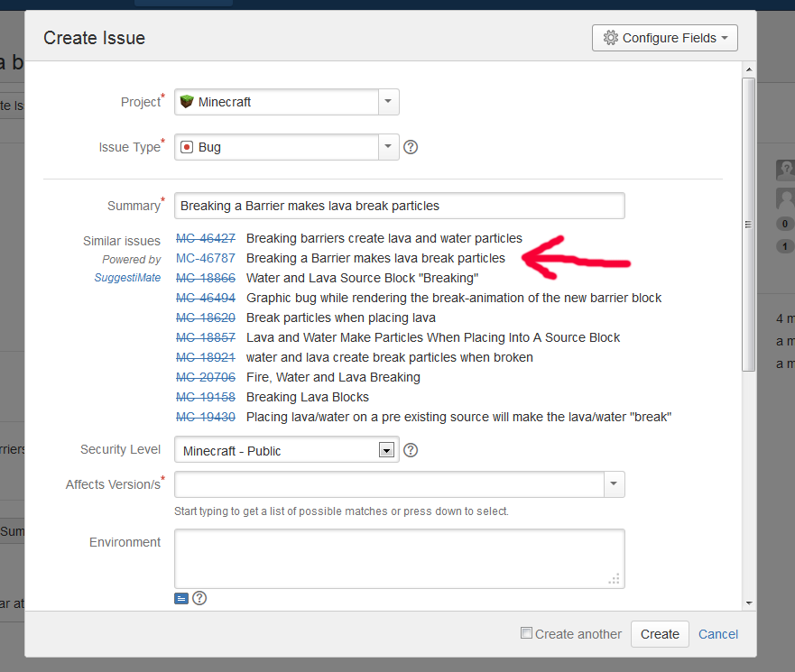Screen dimensions: 795x672
Task: Open the Issue Type dropdown arrow
Action: pyautogui.click(x=388, y=147)
